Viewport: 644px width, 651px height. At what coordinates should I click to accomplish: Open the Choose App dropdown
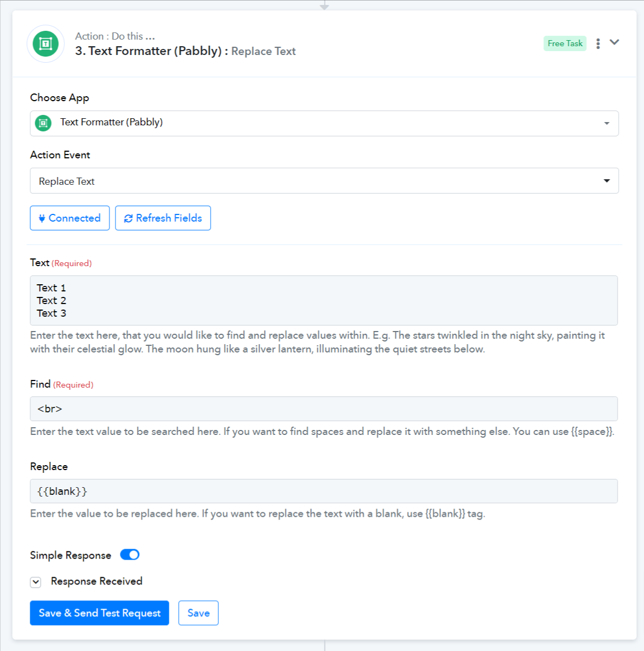coord(324,123)
